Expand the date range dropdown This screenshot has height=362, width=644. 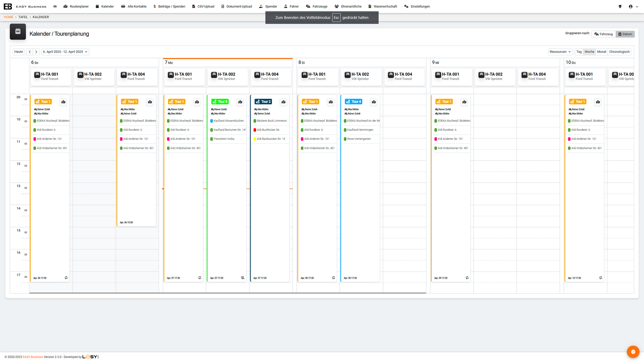pyautogui.click(x=65, y=52)
